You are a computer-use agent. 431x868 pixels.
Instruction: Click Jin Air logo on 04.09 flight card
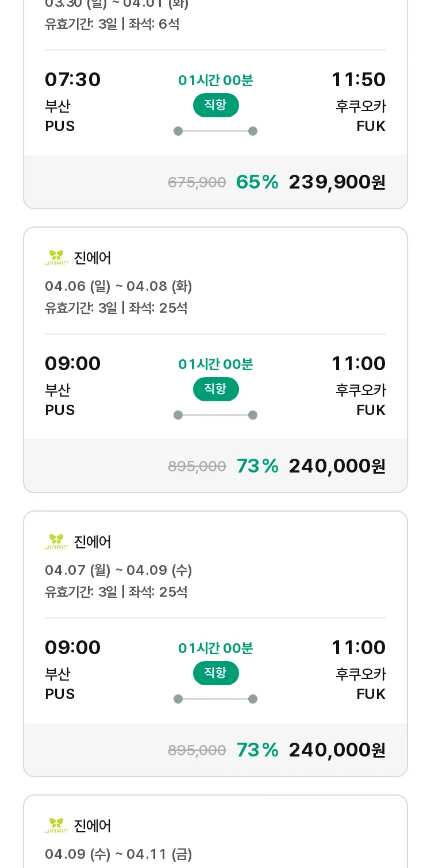[x=56, y=825]
